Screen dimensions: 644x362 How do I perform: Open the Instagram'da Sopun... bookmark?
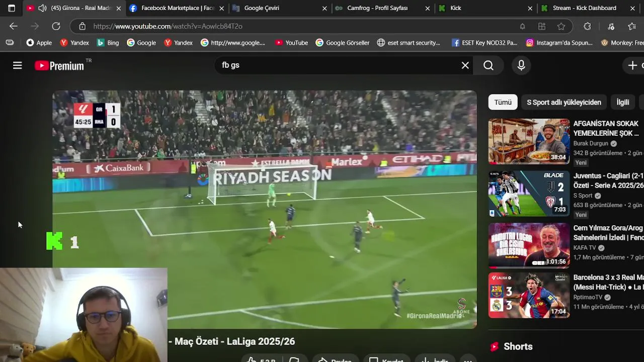559,43
